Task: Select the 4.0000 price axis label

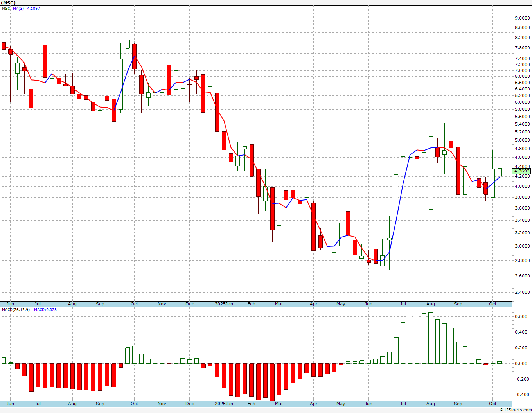Action: [523, 187]
